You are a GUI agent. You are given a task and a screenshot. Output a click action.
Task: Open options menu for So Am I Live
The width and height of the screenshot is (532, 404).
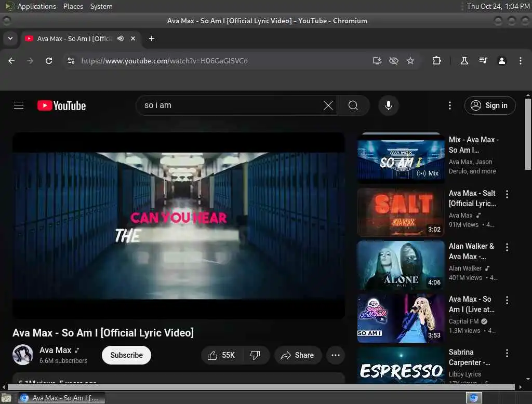point(507,300)
